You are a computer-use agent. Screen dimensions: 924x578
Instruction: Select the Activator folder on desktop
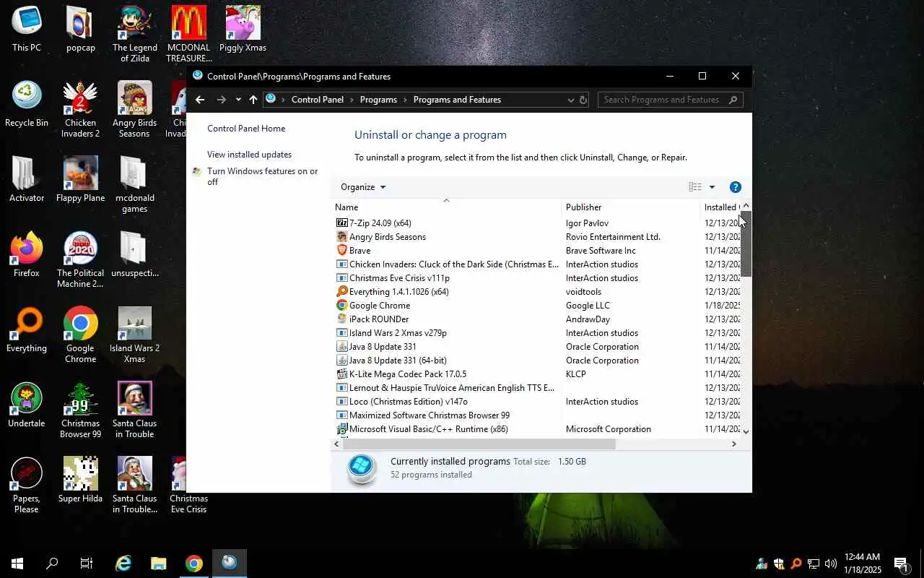click(27, 180)
